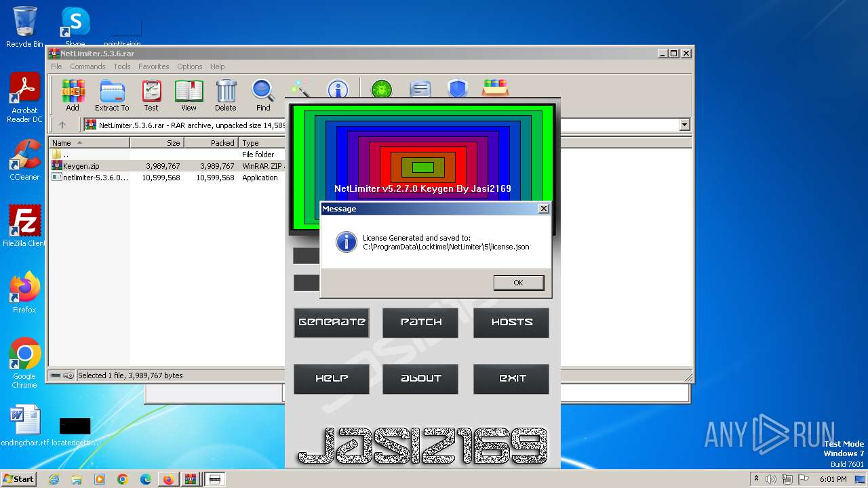Click the 6:01 PM taskbar clock
The width and height of the screenshot is (868, 488).
click(x=833, y=479)
